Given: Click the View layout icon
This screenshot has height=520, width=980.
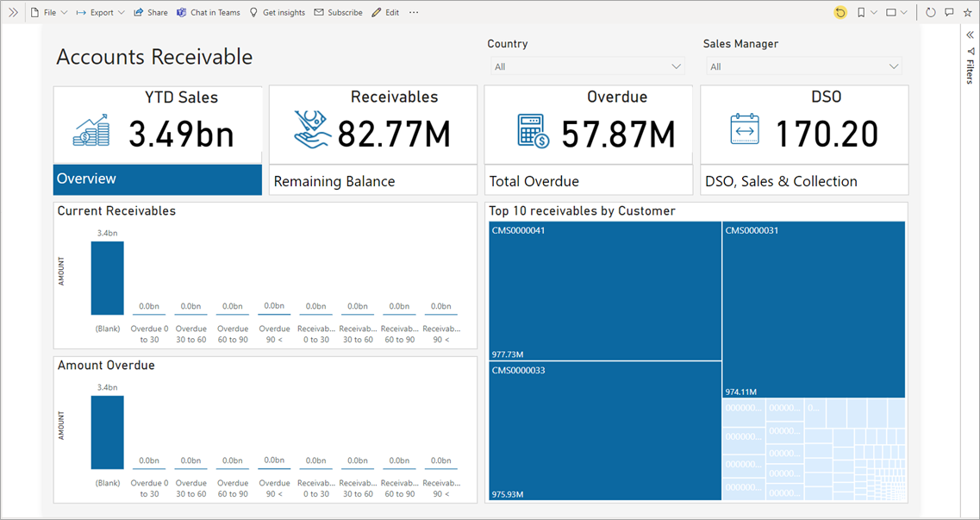Looking at the screenshot, I should point(891,13).
